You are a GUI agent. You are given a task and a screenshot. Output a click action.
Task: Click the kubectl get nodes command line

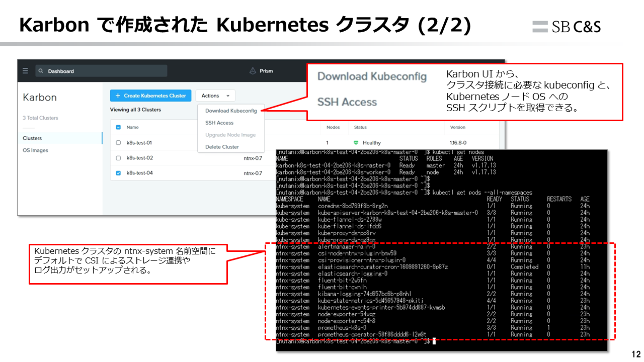pyautogui.click(x=380, y=152)
